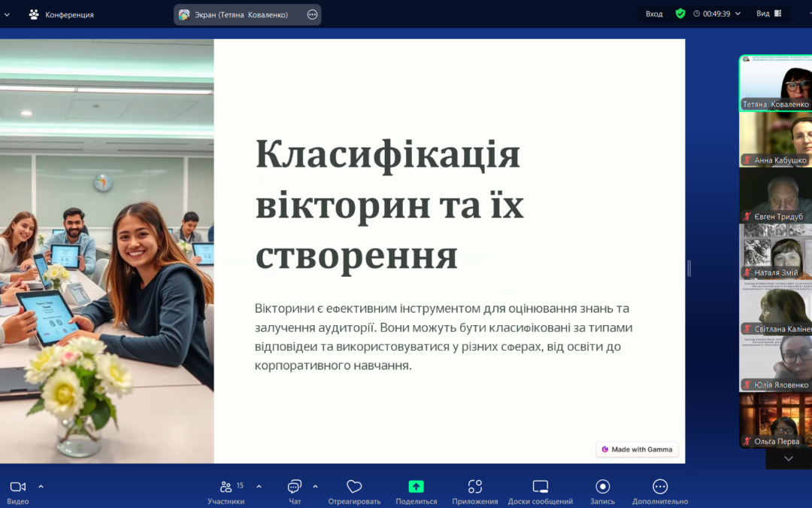812x508 pixels.
Task: Start video with the camera icon
Action: point(17,486)
